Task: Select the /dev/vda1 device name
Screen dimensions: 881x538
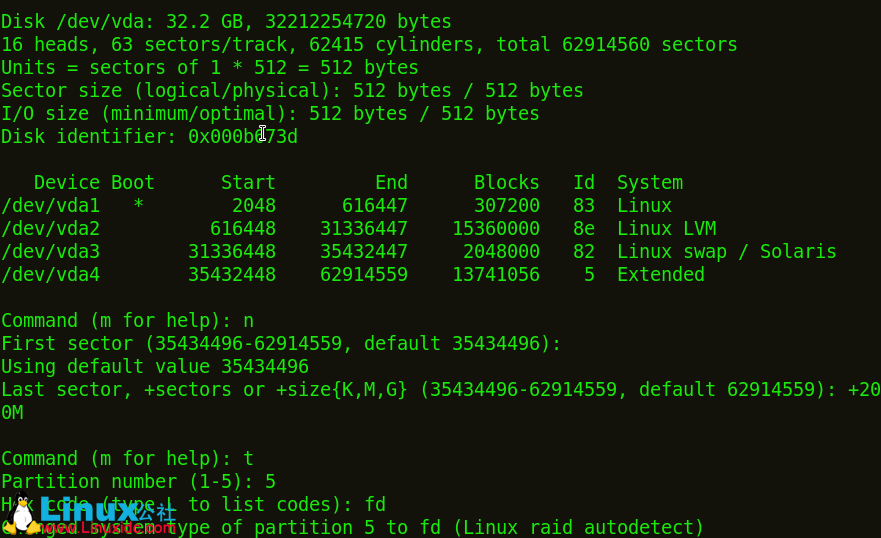Action: (51, 206)
